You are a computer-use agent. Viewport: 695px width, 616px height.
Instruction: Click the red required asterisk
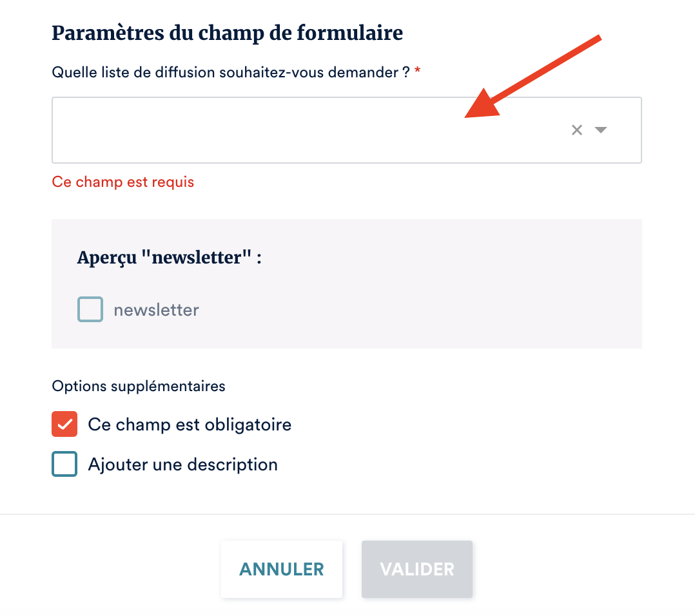(418, 72)
